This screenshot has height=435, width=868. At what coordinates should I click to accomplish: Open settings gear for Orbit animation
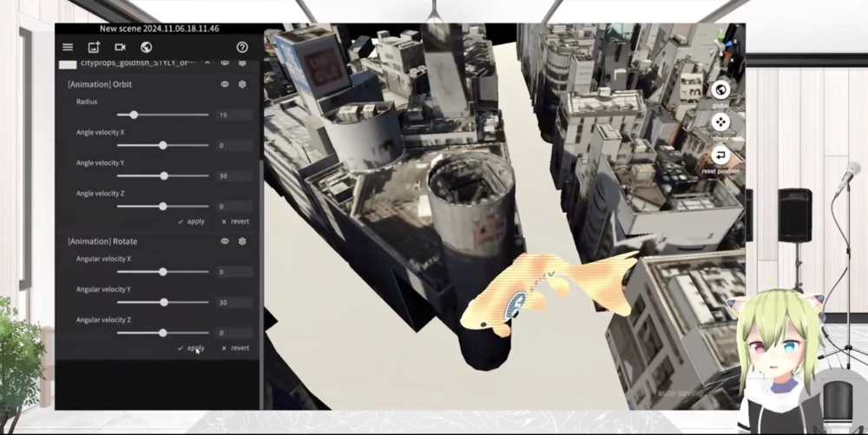tap(242, 84)
